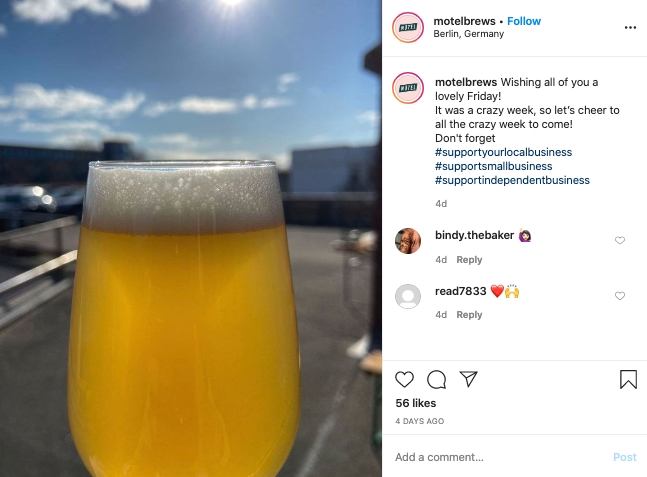View read7833's default profile picture

pyautogui.click(x=408, y=296)
